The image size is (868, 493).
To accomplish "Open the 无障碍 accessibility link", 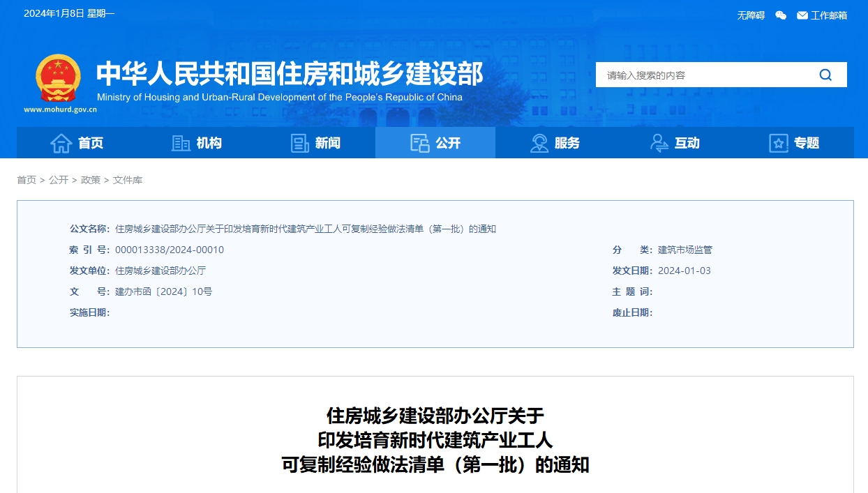I will (750, 14).
